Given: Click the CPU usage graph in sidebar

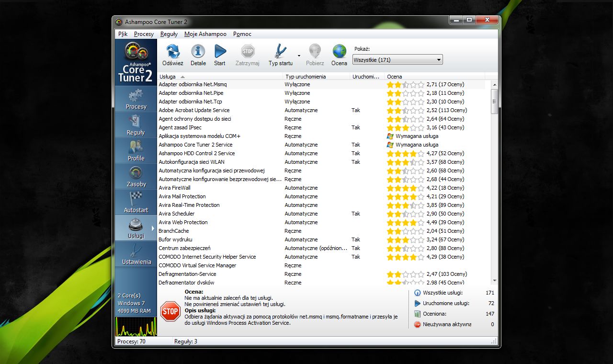Looking at the screenshot, I should click(x=136, y=326).
